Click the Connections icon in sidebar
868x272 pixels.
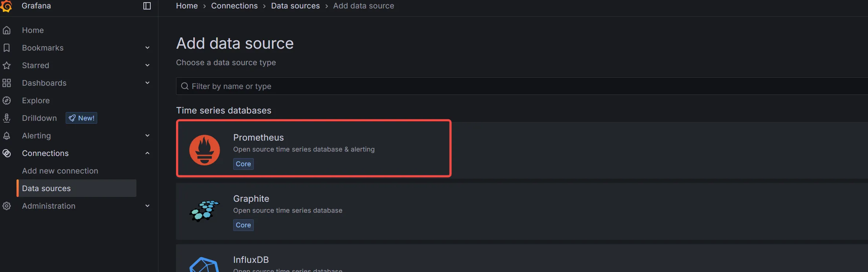[7, 153]
